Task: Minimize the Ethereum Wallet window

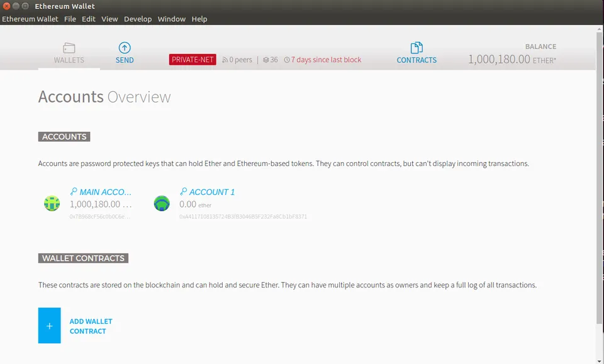Action: (x=16, y=6)
